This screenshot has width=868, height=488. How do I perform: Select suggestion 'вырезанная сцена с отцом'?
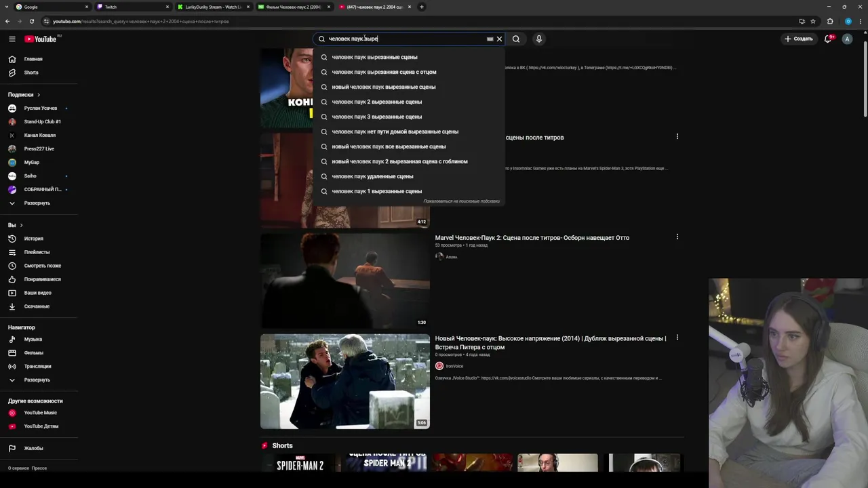[409, 72]
